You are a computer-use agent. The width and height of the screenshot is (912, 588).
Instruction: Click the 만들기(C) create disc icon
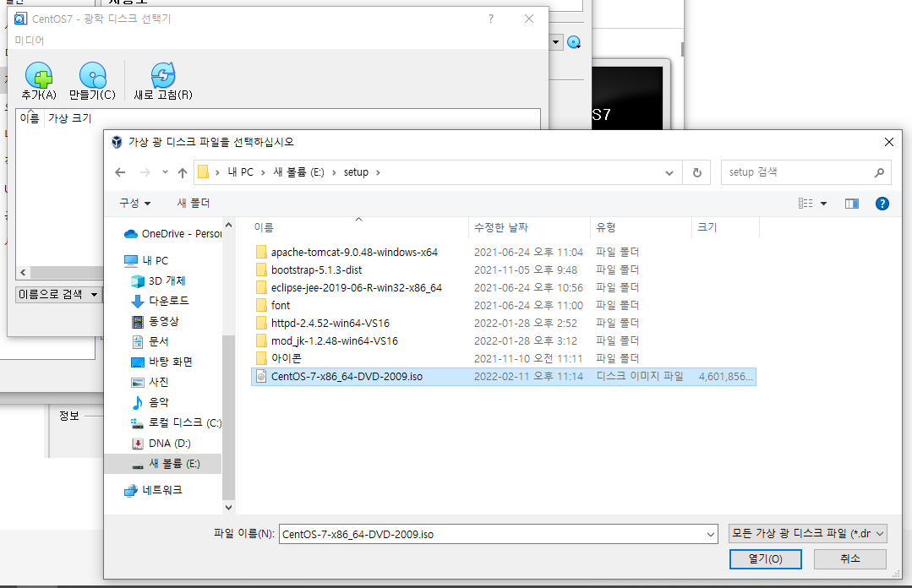coord(91,75)
